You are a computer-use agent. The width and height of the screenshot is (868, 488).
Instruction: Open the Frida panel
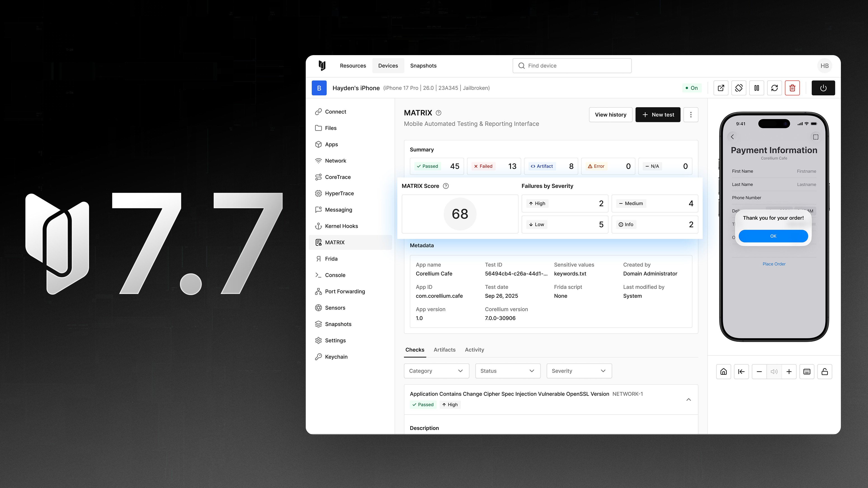tap(332, 258)
